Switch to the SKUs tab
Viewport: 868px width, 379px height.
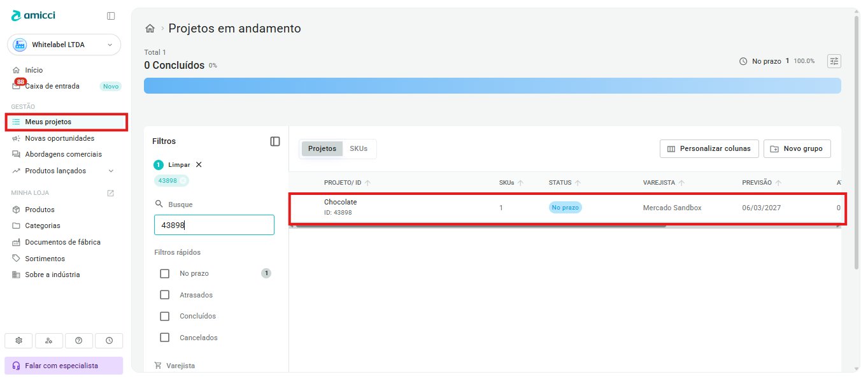359,148
